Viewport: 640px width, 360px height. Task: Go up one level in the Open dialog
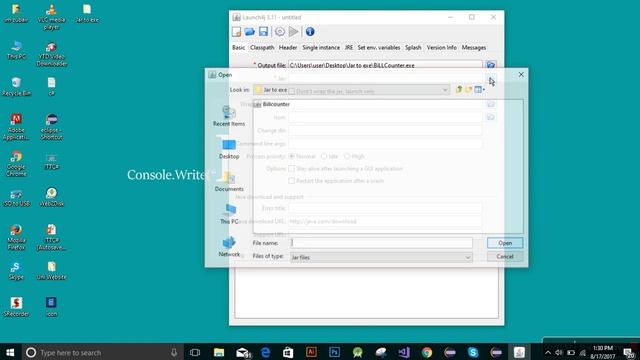pos(459,89)
